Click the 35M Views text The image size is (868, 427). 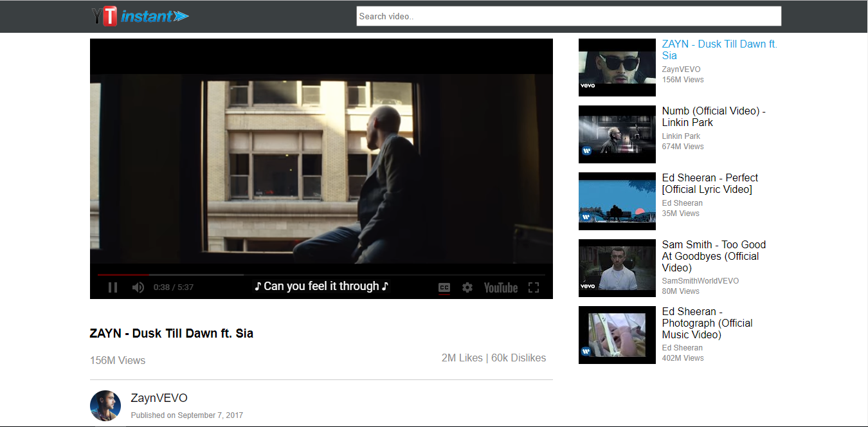[680, 213]
